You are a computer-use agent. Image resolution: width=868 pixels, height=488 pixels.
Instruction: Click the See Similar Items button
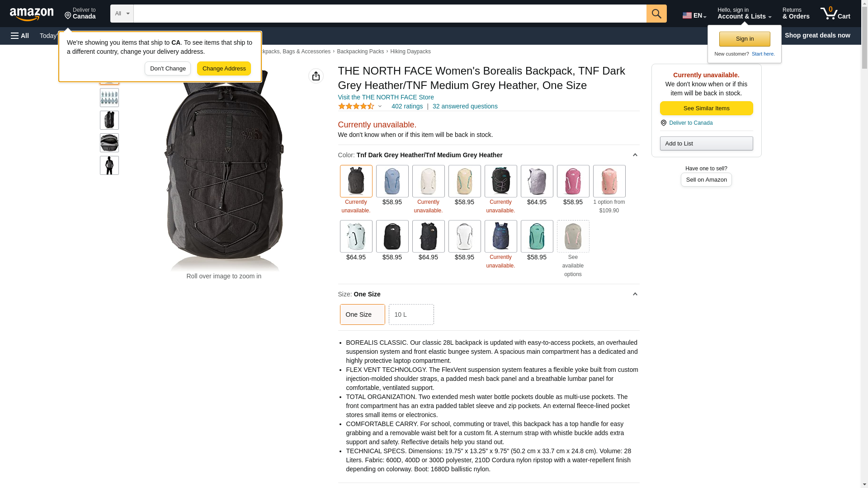pyautogui.click(x=707, y=108)
